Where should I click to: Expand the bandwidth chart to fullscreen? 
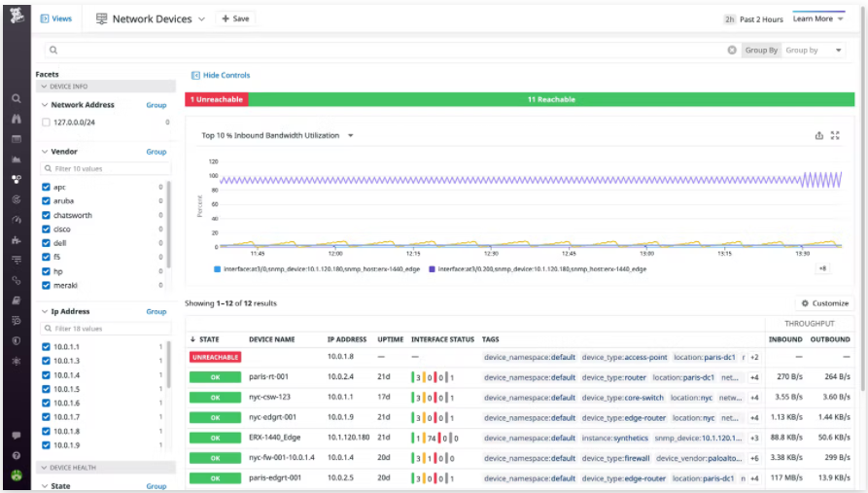[x=835, y=136]
